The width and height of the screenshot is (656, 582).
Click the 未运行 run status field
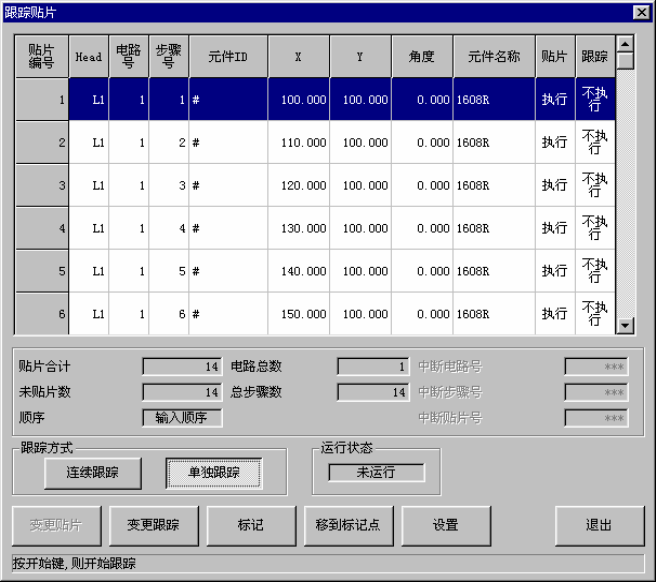[377, 472]
